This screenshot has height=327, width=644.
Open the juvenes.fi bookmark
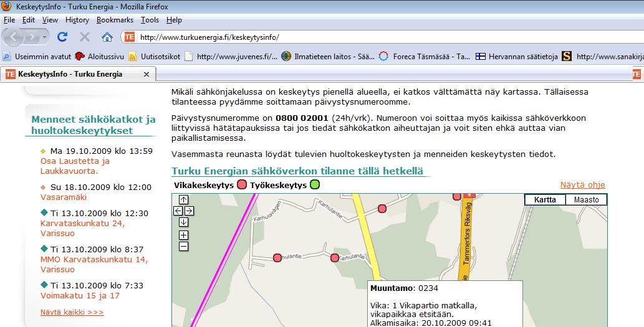click(231, 56)
